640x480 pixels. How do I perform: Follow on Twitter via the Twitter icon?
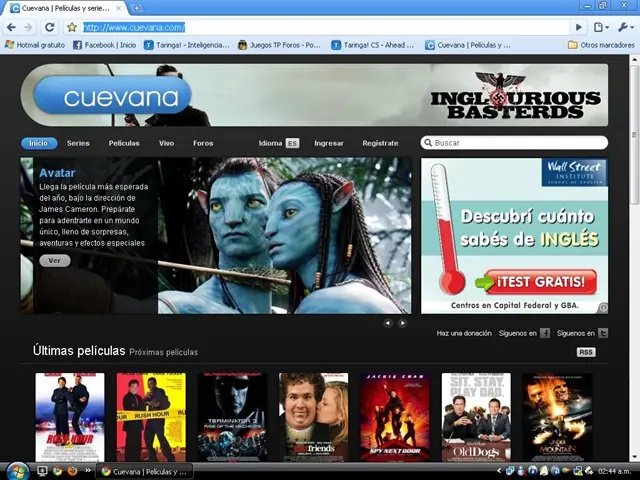603,333
